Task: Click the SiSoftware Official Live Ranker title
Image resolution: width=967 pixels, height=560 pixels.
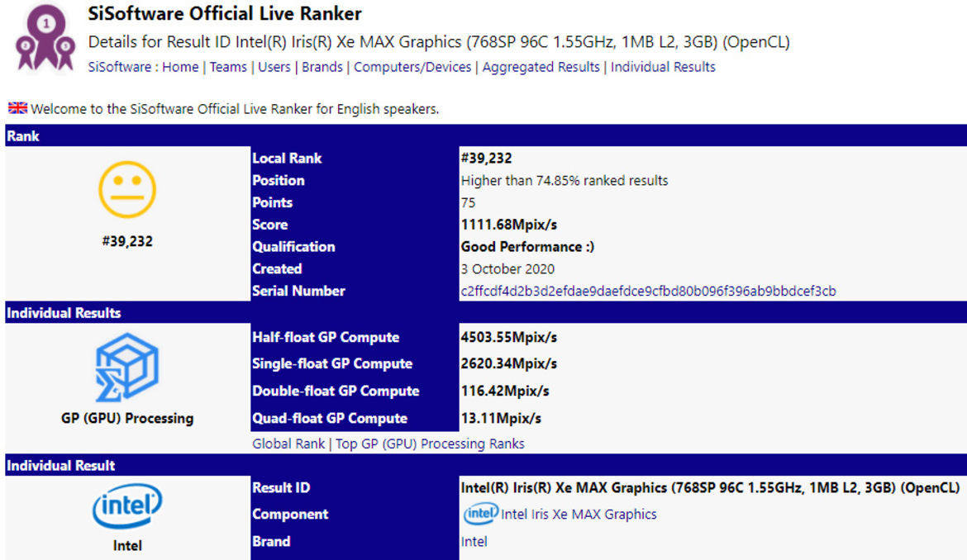Action: coord(225,13)
